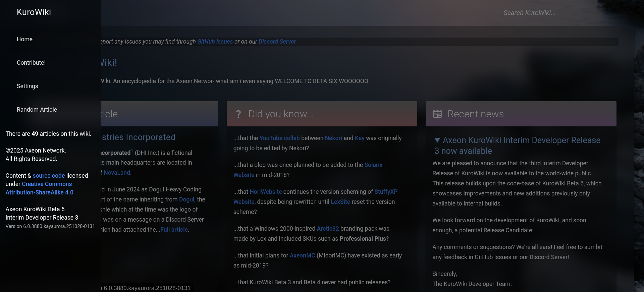Click the 'Recent news' panel heading

click(x=475, y=114)
